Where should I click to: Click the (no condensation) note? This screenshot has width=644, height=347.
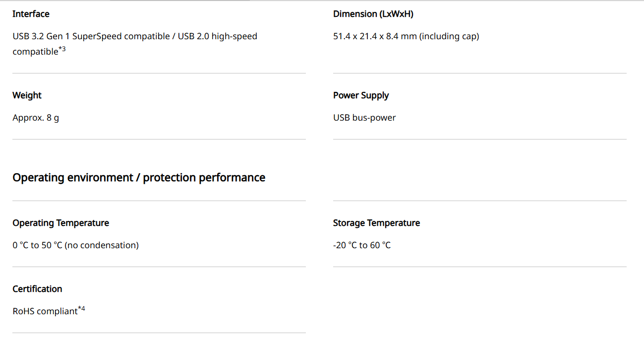tap(102, 245)
